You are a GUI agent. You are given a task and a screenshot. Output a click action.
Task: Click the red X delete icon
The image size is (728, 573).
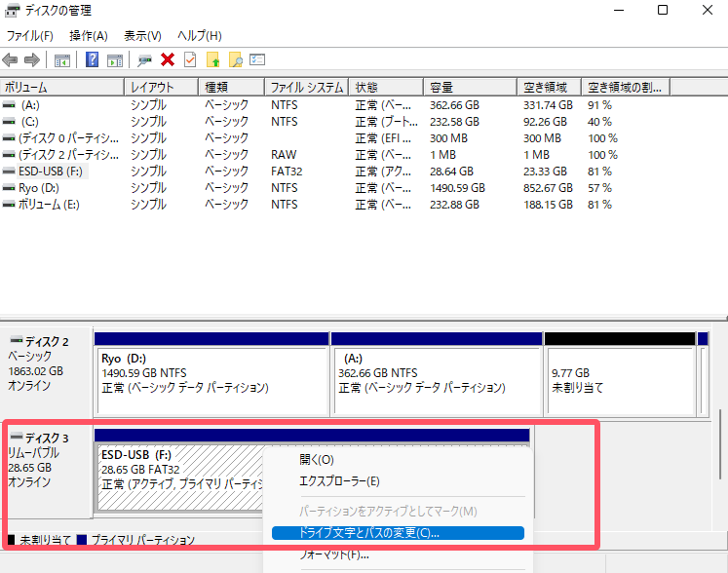[x=168, y=60]
